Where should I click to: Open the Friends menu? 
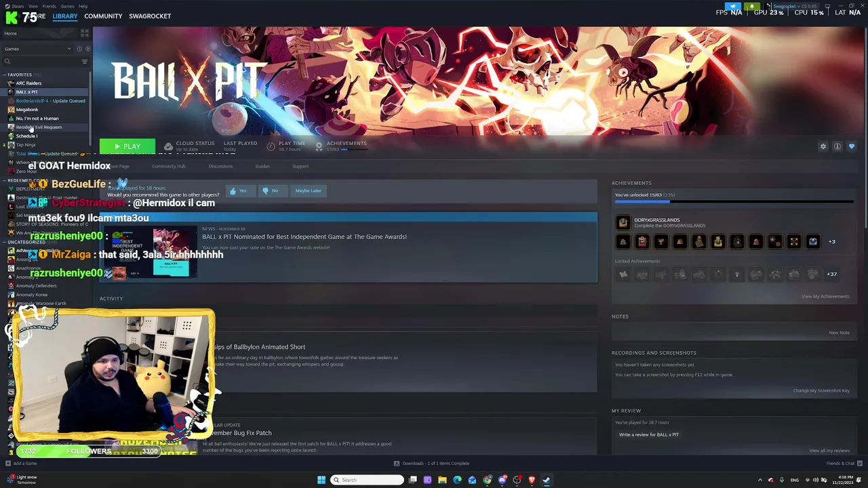(50, 6)
